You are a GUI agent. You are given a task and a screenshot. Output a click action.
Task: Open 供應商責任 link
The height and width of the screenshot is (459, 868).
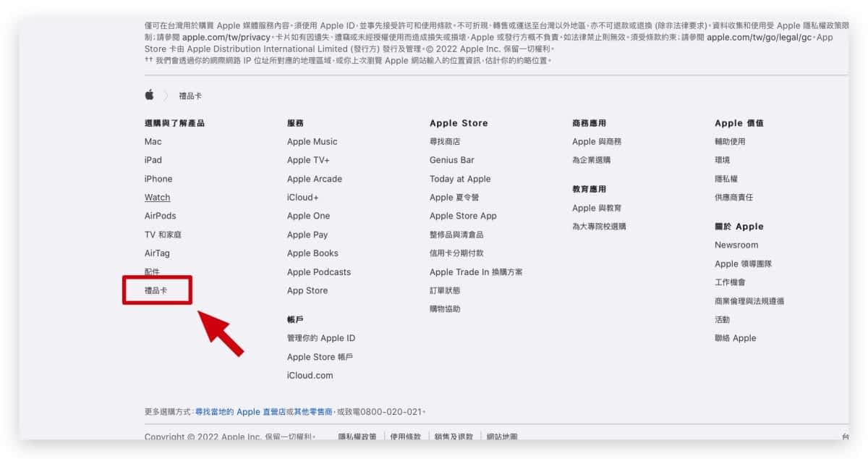(x=733, y=198)
